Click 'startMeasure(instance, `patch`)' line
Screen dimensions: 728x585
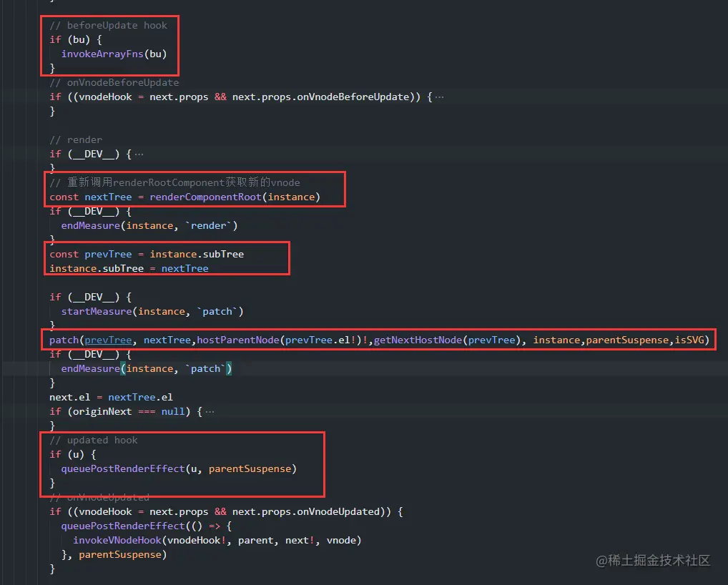click(152, 312)
